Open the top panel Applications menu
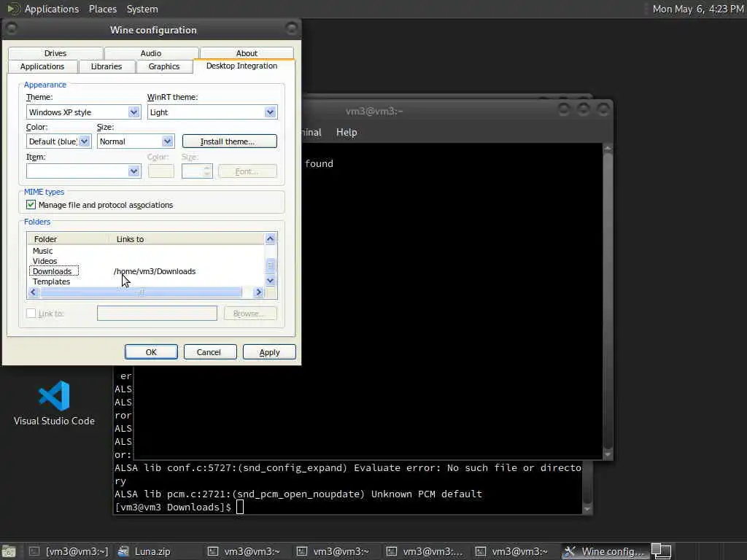The width and height of the screenshot is (747, 560). coord(52,9)
